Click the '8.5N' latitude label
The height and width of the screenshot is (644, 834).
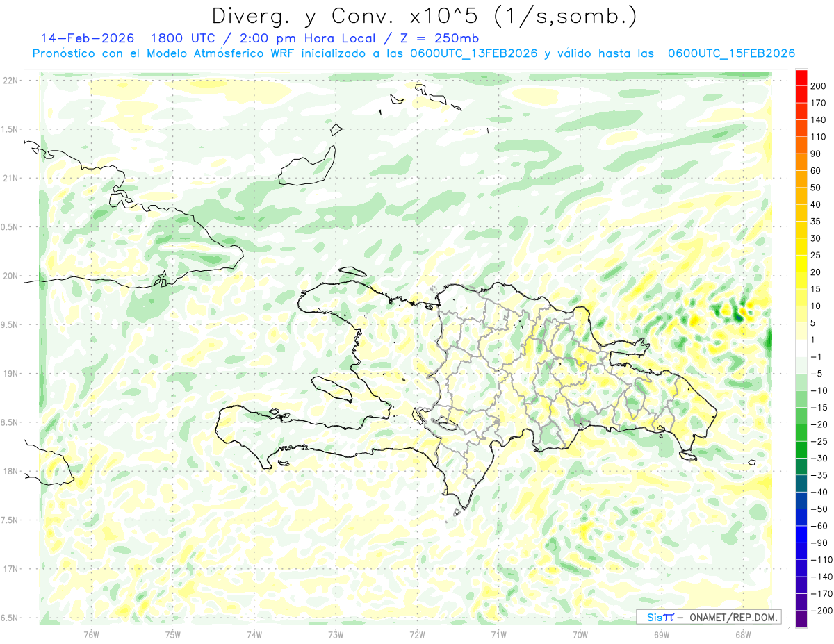tap(10, 422)
